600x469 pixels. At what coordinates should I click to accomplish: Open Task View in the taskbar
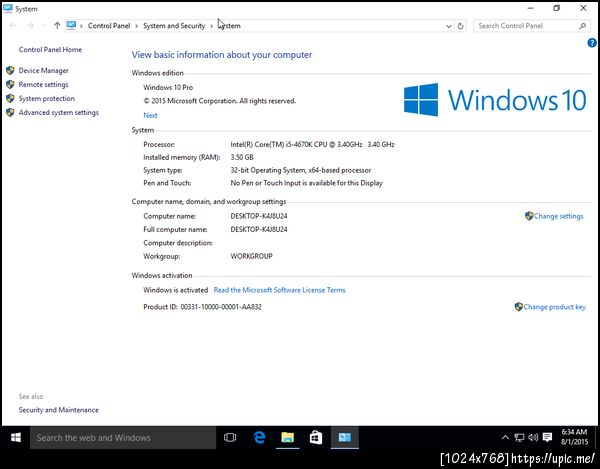click(x=230, y=437)
